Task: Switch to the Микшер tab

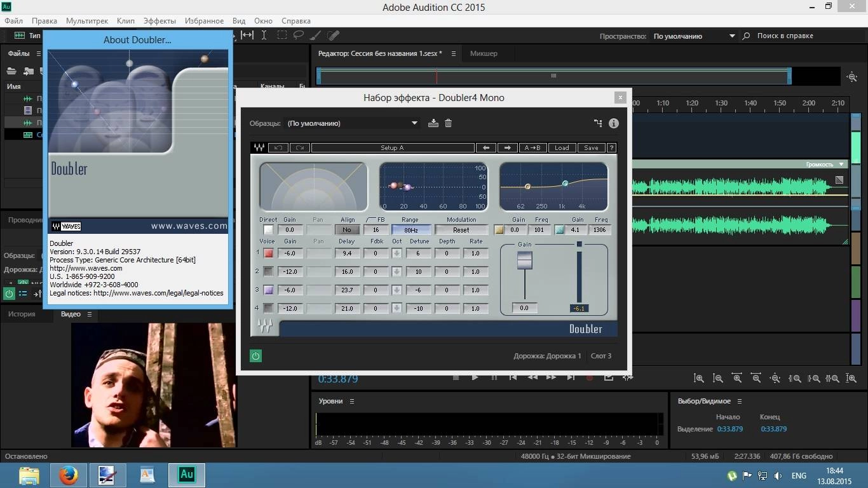Action: [x=484, y=53]
